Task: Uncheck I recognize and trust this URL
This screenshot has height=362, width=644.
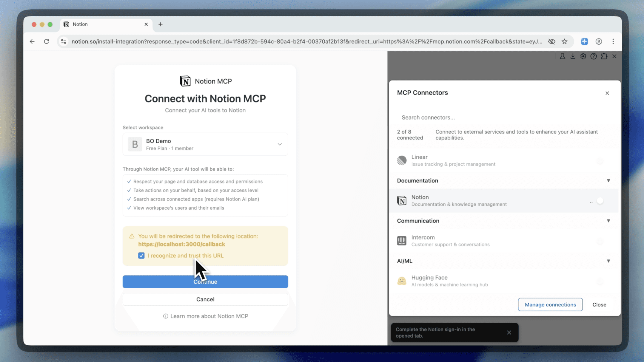Action: tap(141, 255)
